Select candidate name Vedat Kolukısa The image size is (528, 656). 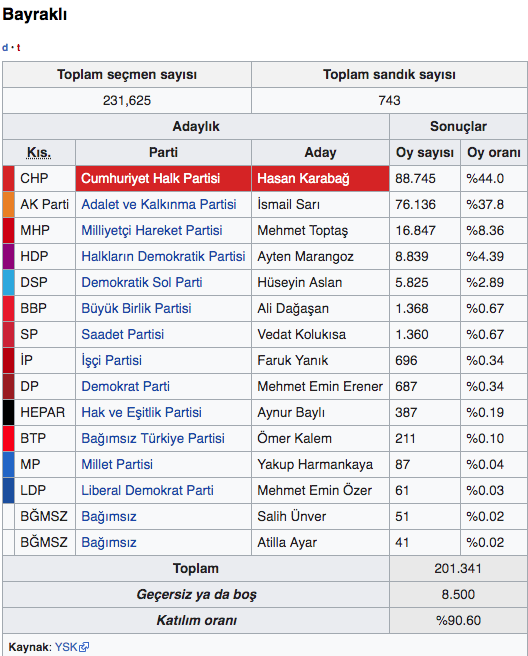[x=302, y=334]
